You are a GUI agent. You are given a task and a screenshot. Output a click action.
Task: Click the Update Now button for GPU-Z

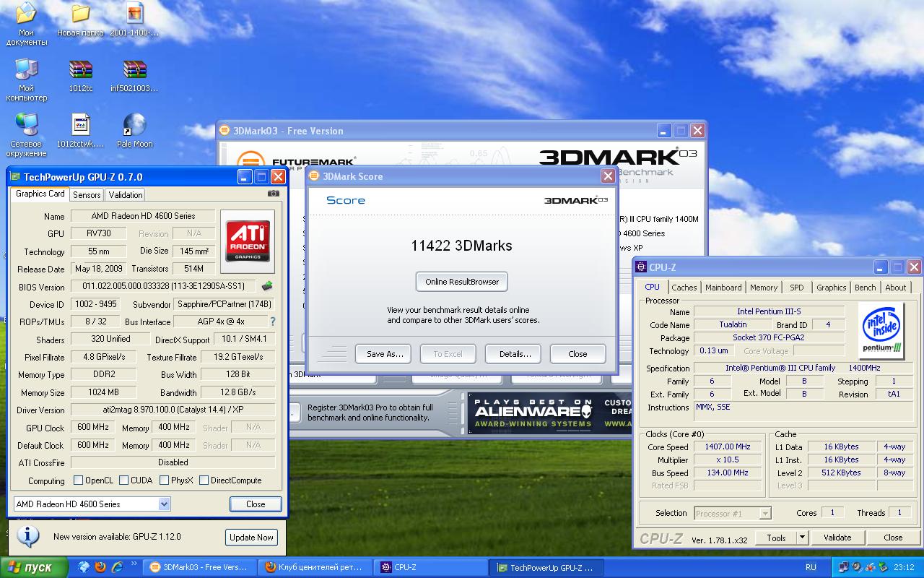click(x=251, y=537)
